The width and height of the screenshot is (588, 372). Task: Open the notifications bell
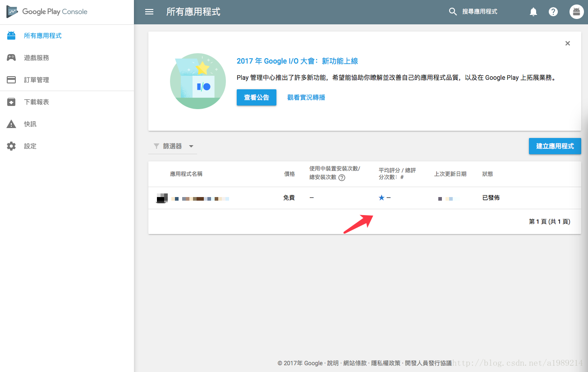533,12
